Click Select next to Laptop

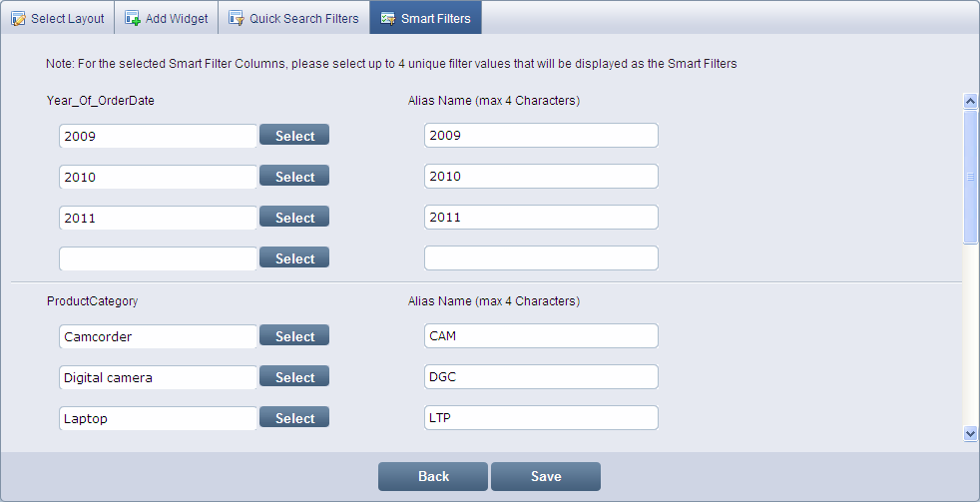click(294, 418)
